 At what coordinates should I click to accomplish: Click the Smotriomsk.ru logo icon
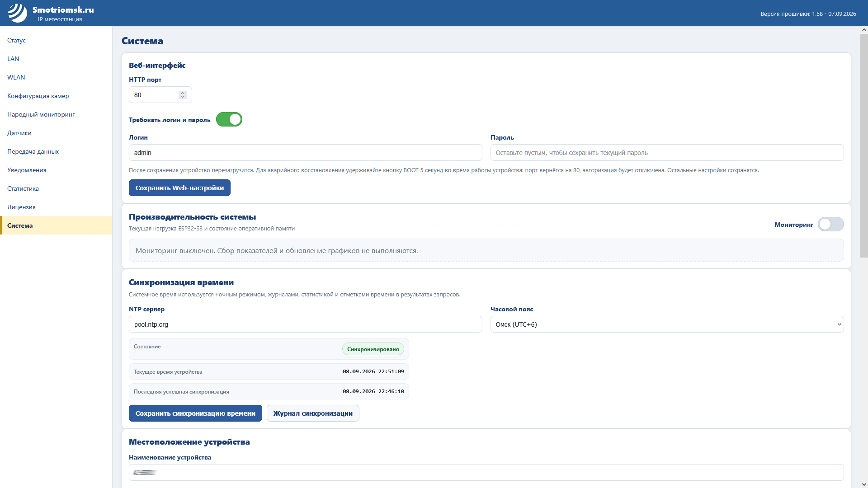(x=18, y=13)
